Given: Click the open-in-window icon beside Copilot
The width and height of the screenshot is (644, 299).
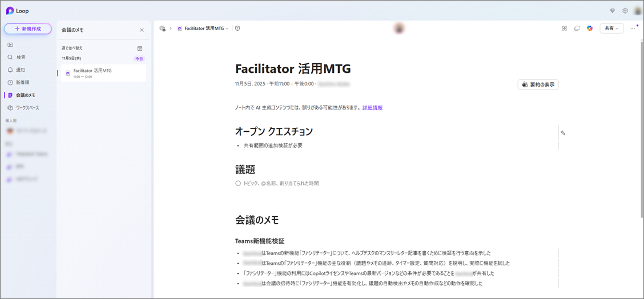Looking at the screenshot, I should tap(577, 28).
